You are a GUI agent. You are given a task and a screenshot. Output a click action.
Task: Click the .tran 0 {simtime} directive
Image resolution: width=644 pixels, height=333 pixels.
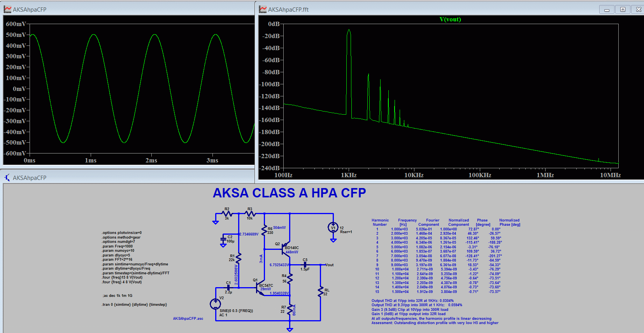[x=134, y=305]
